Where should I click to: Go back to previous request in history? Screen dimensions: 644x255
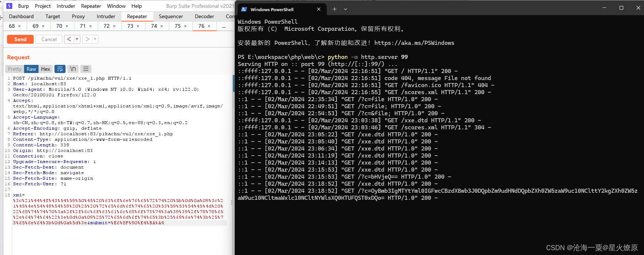click(69, 39)
